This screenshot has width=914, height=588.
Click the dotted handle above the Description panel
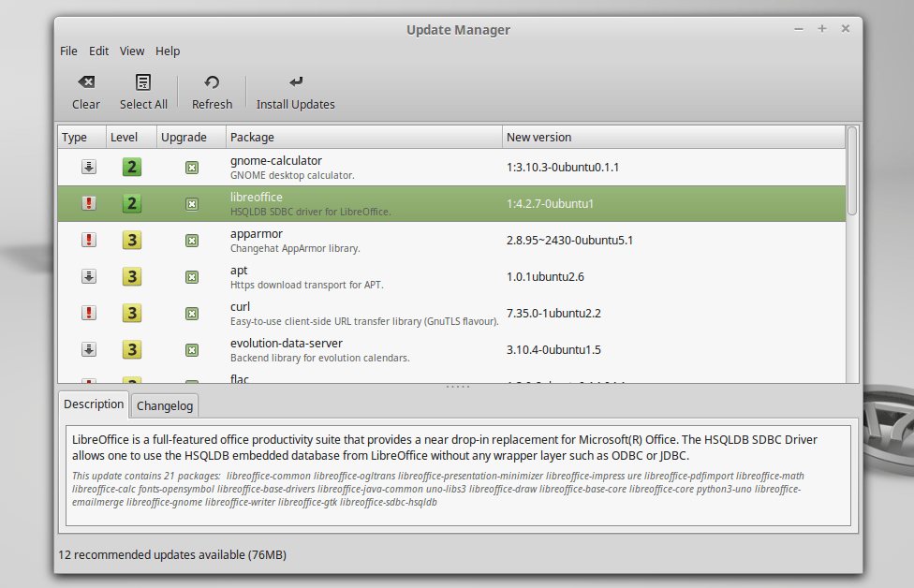click(456, 385)
